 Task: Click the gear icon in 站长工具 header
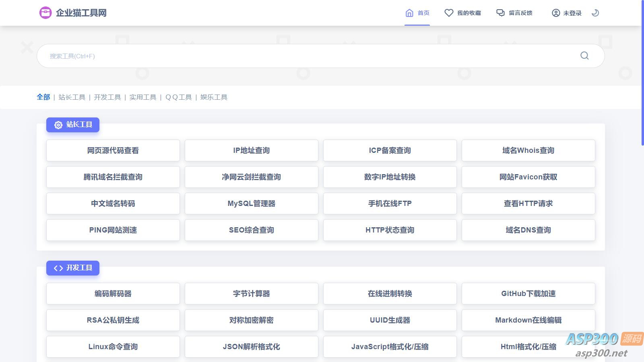tap(58, 125)
